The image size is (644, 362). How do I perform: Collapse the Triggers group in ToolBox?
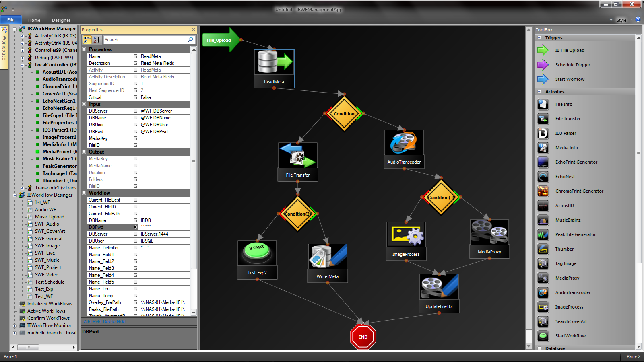click(539, 38)
